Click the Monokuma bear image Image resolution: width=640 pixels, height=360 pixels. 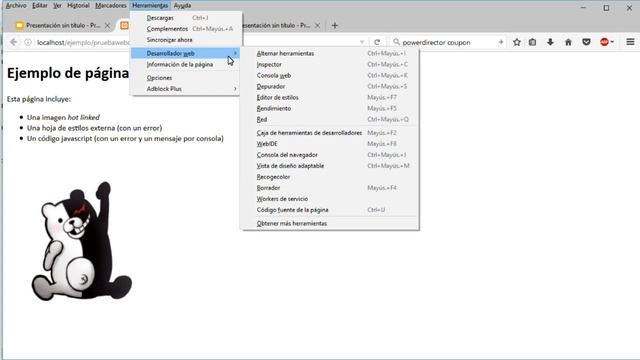82,241
